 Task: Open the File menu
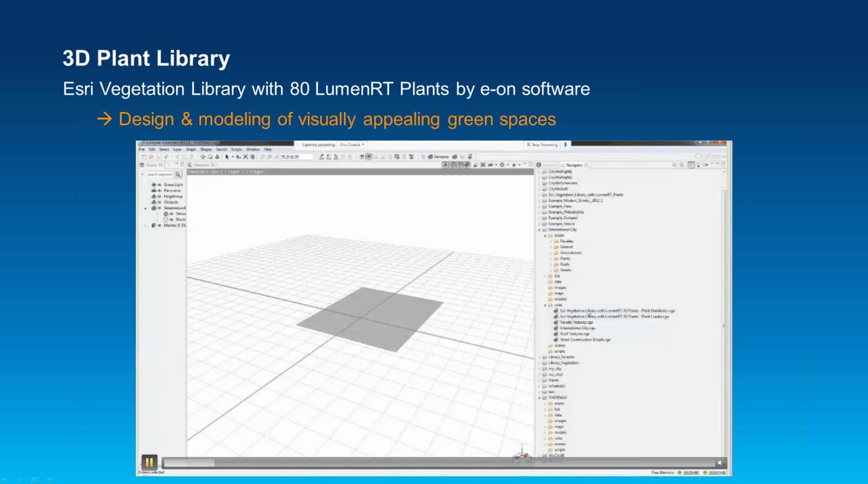click(142, 150)
